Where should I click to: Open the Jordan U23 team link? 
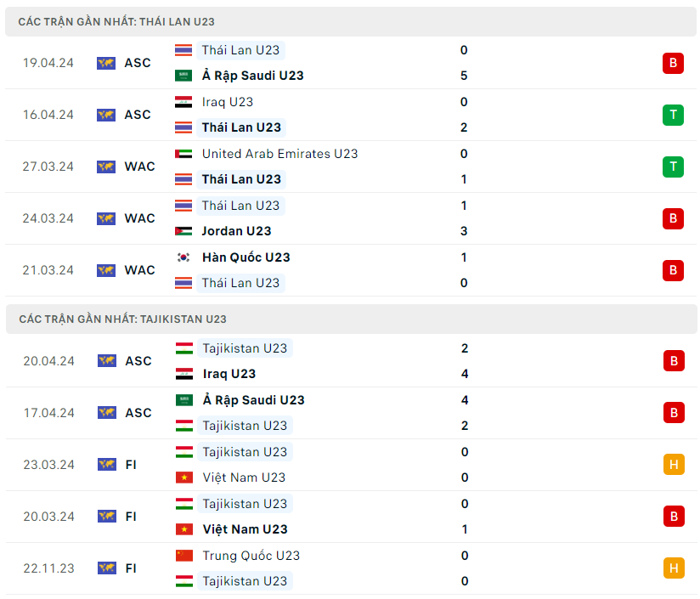[236, 231]
